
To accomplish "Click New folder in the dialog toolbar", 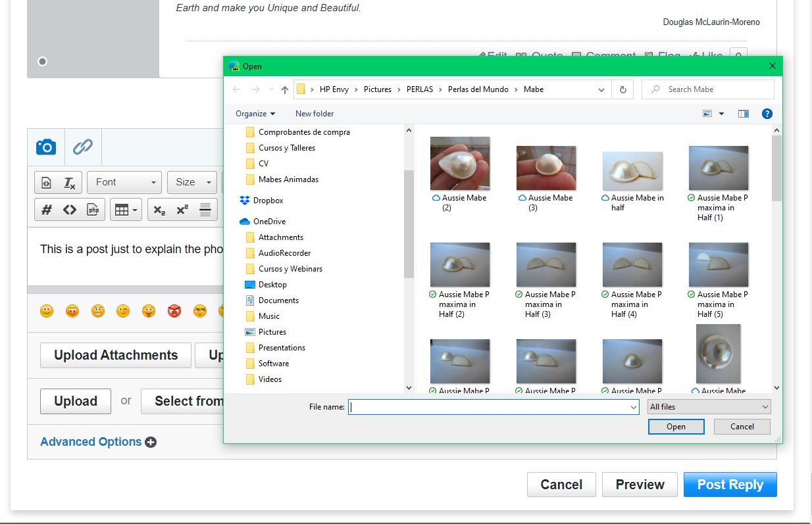I will 315,114.
